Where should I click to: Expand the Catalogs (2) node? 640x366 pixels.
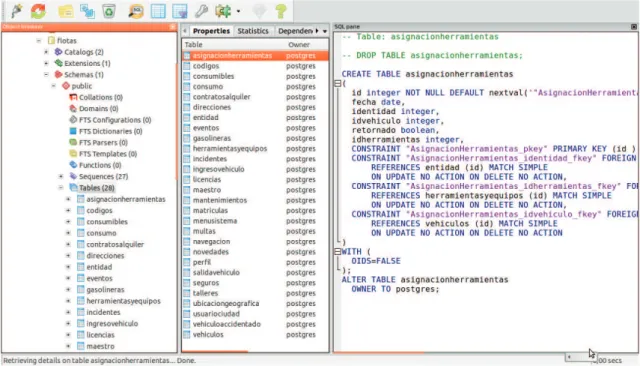pyautogui.click(x=46, y=52)
